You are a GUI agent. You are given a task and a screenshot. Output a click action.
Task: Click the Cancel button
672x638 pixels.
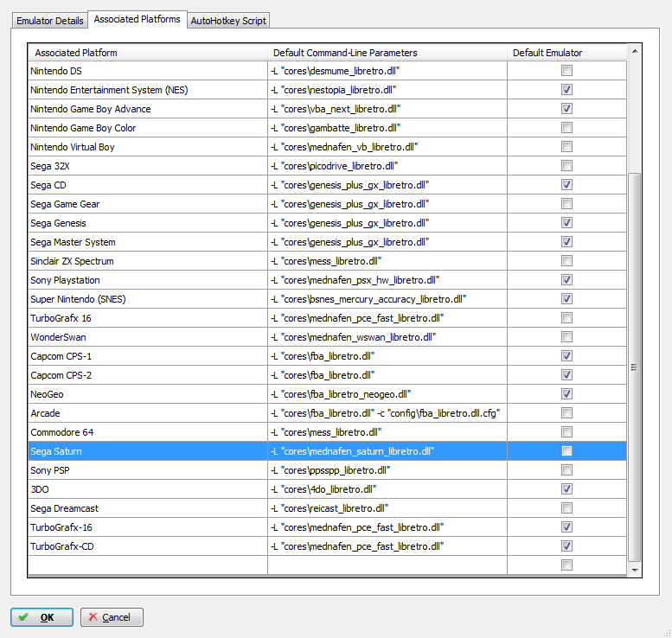point(112,617)
